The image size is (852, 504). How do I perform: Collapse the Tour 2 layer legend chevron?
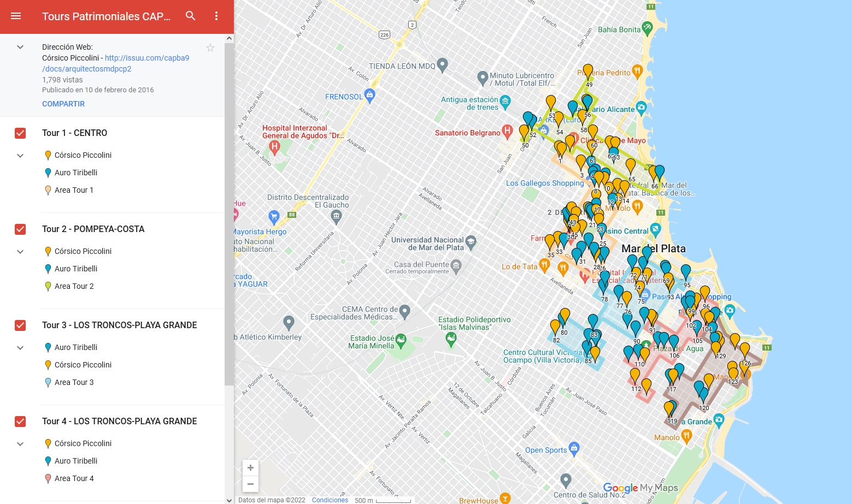tap(20, 252)
